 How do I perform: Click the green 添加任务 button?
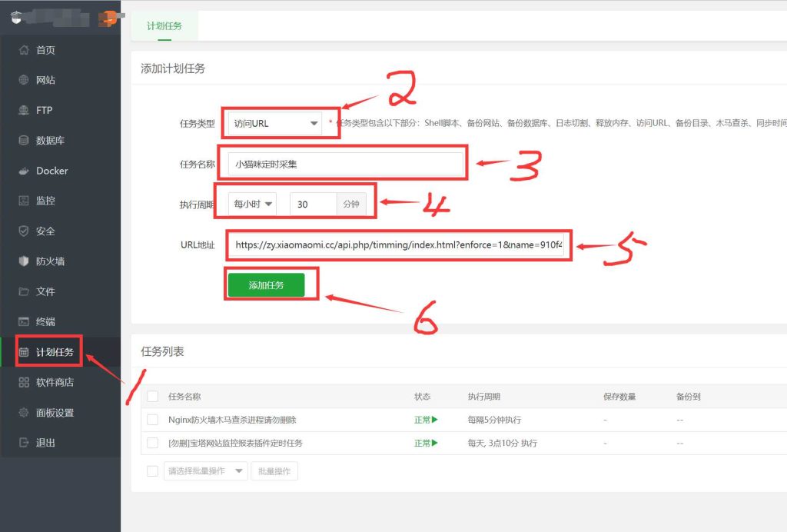272,284
